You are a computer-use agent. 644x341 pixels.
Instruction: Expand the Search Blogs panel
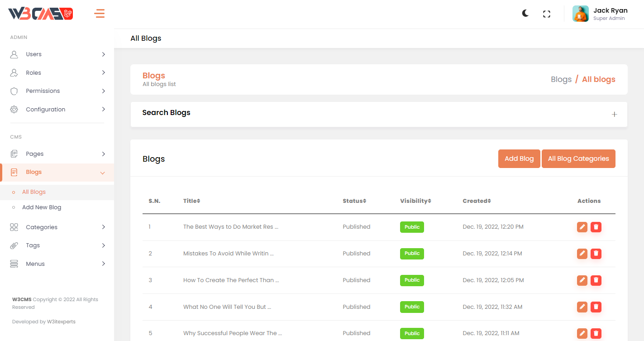(614, 115)
